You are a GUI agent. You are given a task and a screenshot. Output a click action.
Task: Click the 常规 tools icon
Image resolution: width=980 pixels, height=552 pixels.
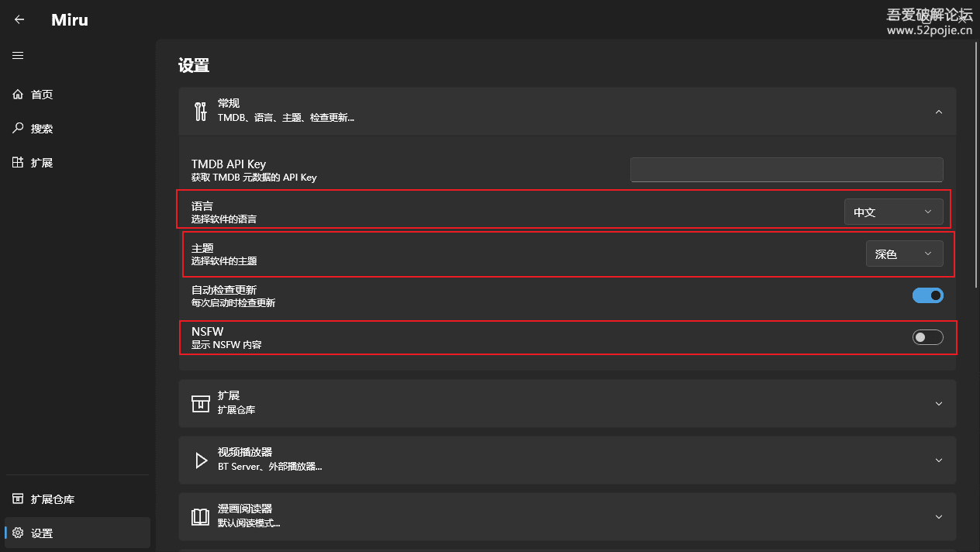tap(201, 112)
